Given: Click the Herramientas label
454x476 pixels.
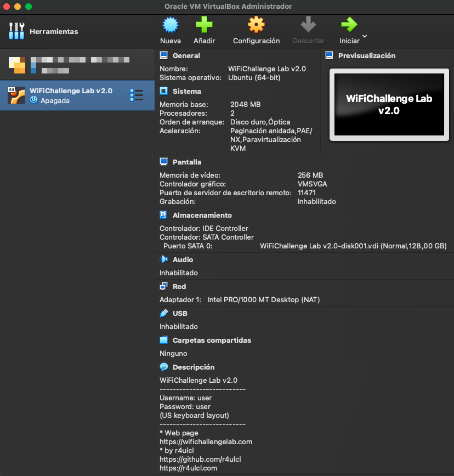Looking at the screenshot, I should [54, 31].
